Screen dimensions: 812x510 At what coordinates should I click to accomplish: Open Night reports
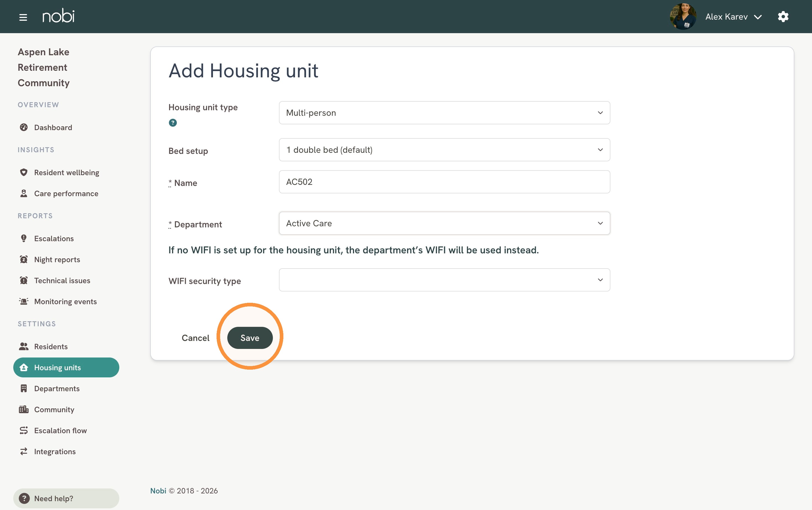point(57,259)
